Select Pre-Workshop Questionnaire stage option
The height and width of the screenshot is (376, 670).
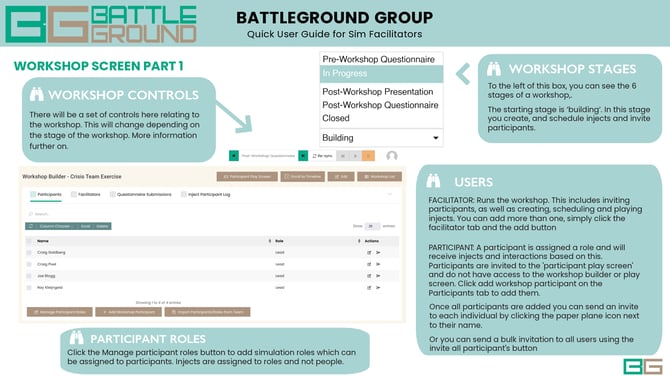pyautogui.click(x=379, y=59)
